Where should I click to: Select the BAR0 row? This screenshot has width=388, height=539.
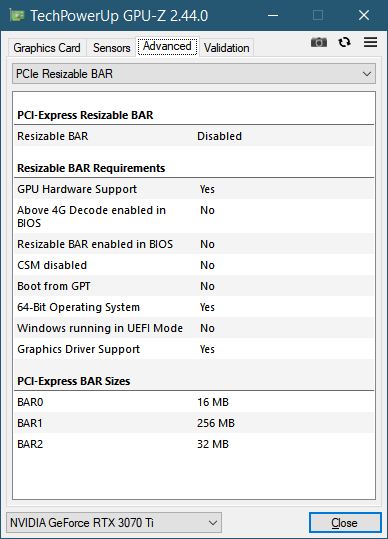[194, 402]
